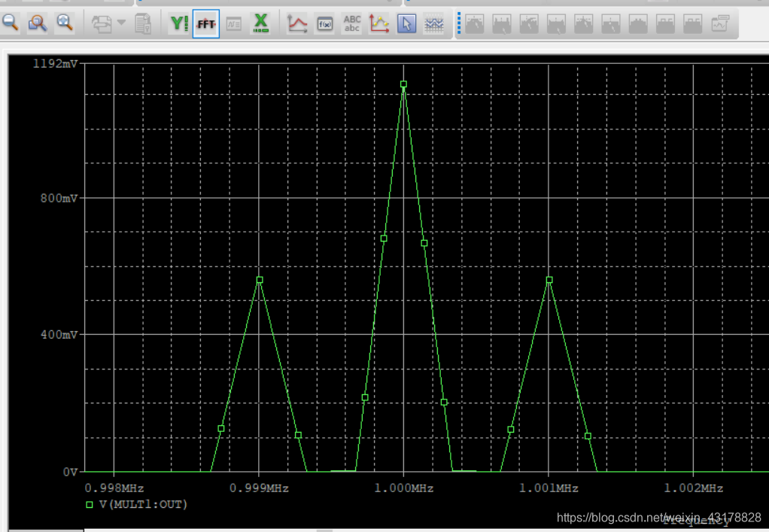Click the Cursor Max icon
The width and height of the screenshot is (769, 532).
[x=583, y=23]
